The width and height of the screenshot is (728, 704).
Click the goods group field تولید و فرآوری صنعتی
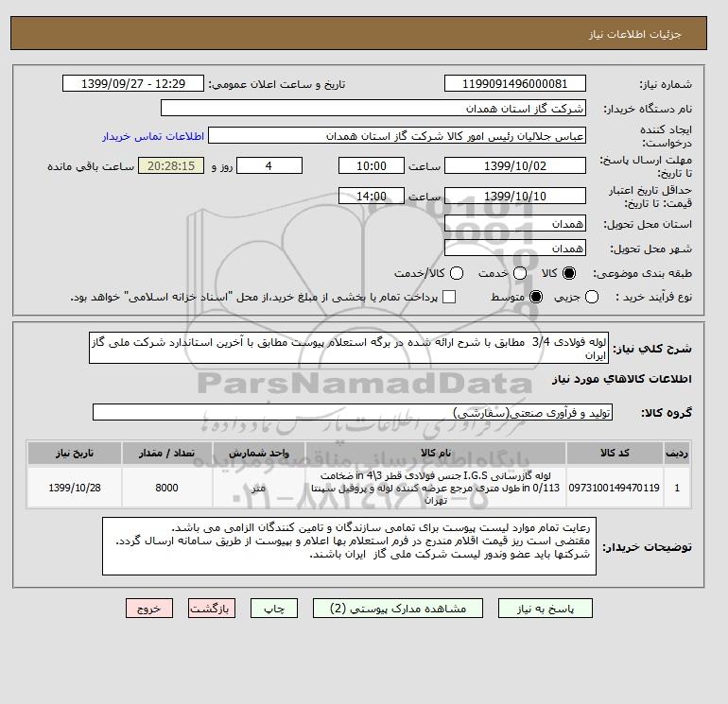click(353, 412)
